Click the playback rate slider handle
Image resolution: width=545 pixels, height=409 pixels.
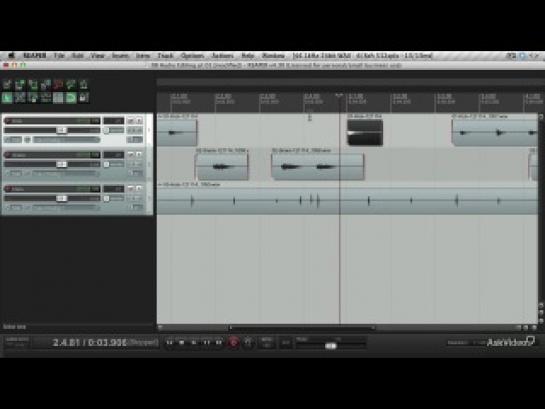point(331,346)
